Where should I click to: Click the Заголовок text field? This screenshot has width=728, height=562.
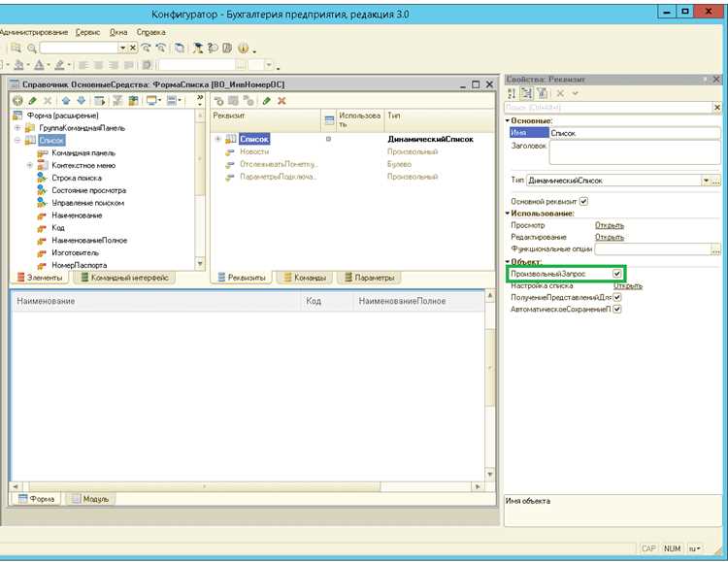tap(635, 151)
